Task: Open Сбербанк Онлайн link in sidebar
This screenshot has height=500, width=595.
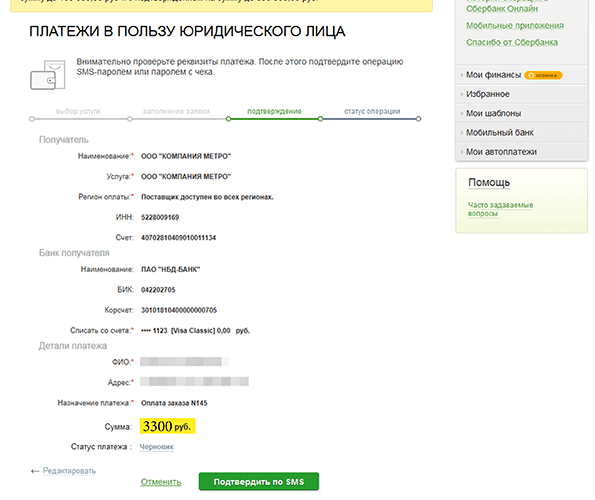Action: pos(502,8)
